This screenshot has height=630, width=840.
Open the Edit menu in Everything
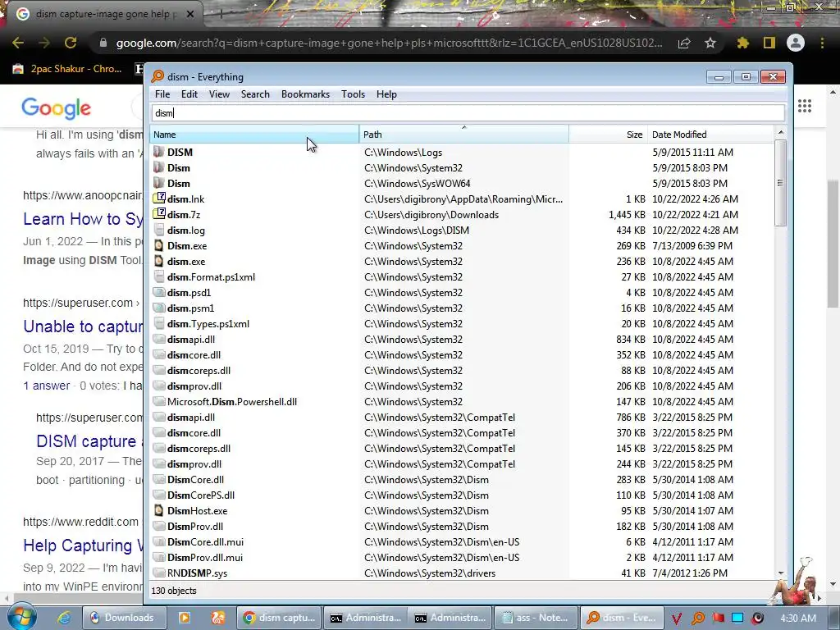pyautogui.click(x=189, y=94)
